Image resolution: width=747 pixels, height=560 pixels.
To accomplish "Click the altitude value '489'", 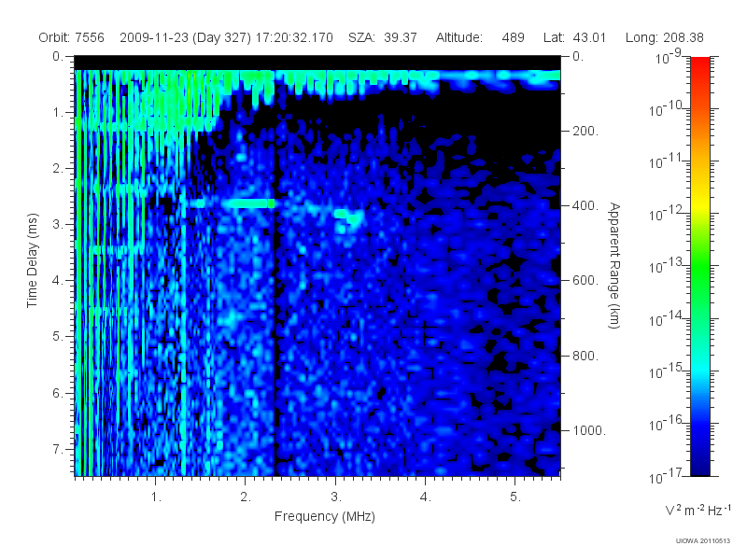I will [513, 37].
